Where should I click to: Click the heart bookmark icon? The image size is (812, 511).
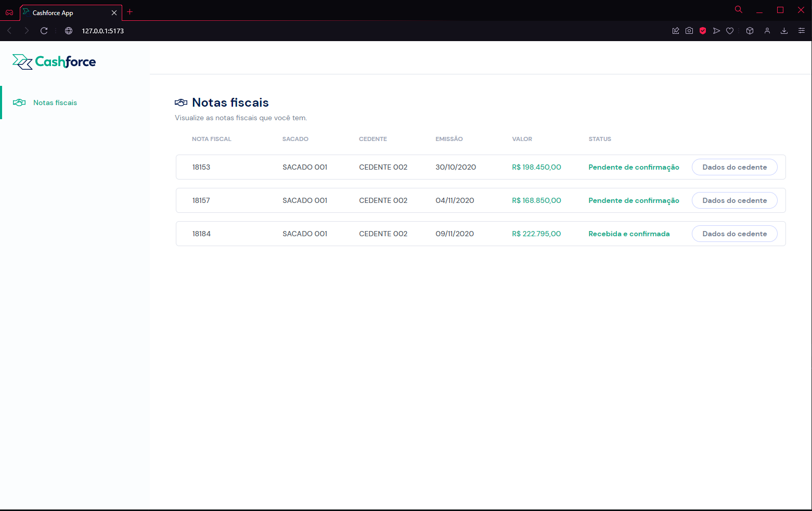click(730, 31)
